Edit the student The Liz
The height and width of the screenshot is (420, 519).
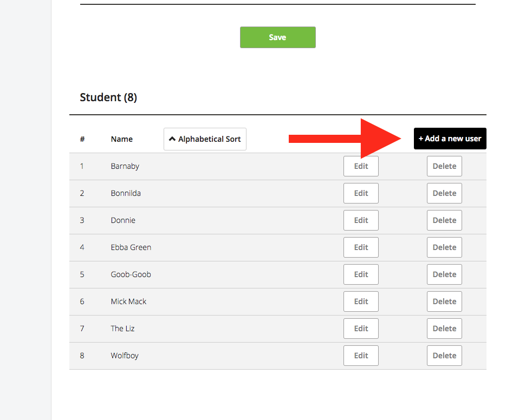point(361,329)
